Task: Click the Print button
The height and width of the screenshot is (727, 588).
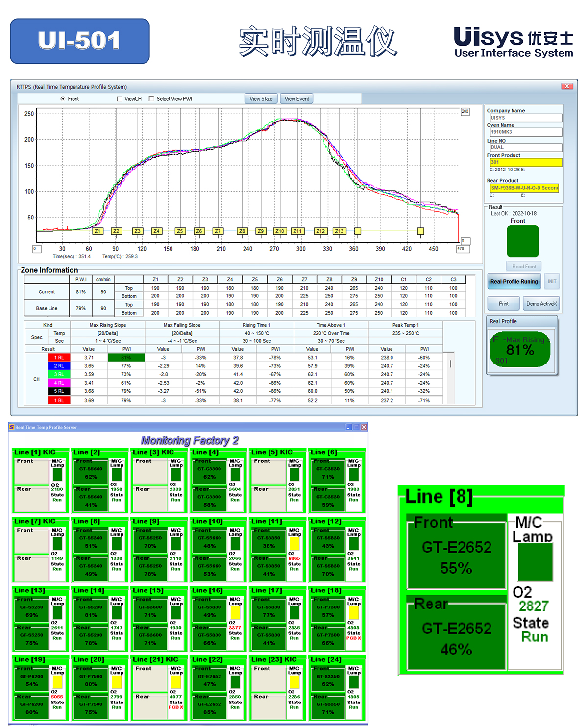Action: click(x=503, y=304)
